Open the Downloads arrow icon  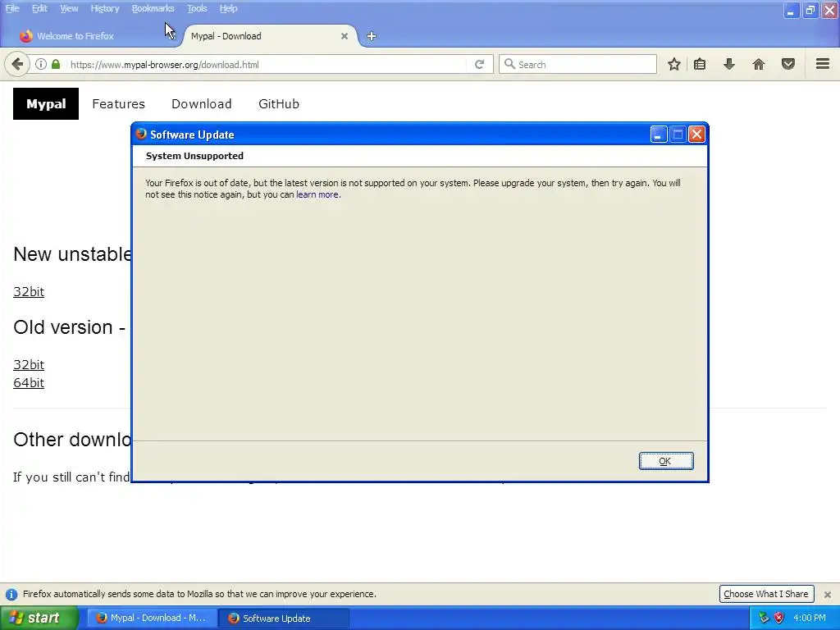pyautogui.click(x=729, y=64)
